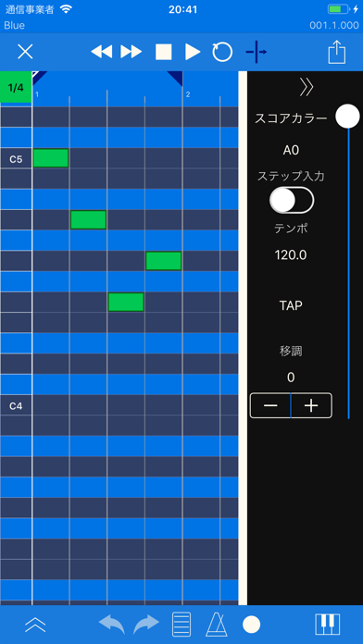
Task: Undo the last edit
Action: [x=112, y=625]
